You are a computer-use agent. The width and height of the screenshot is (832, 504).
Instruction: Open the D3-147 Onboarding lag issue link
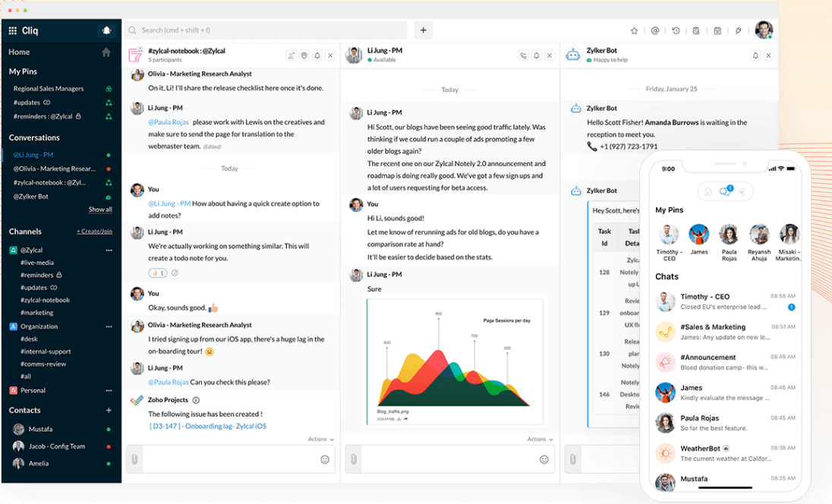[x=207, y=426]
